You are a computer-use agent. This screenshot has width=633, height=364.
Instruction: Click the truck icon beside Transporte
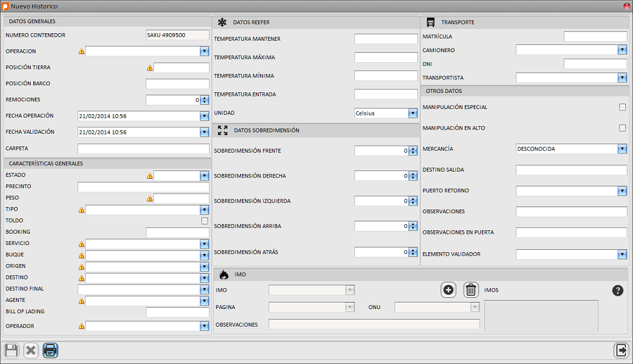(430, 22)
